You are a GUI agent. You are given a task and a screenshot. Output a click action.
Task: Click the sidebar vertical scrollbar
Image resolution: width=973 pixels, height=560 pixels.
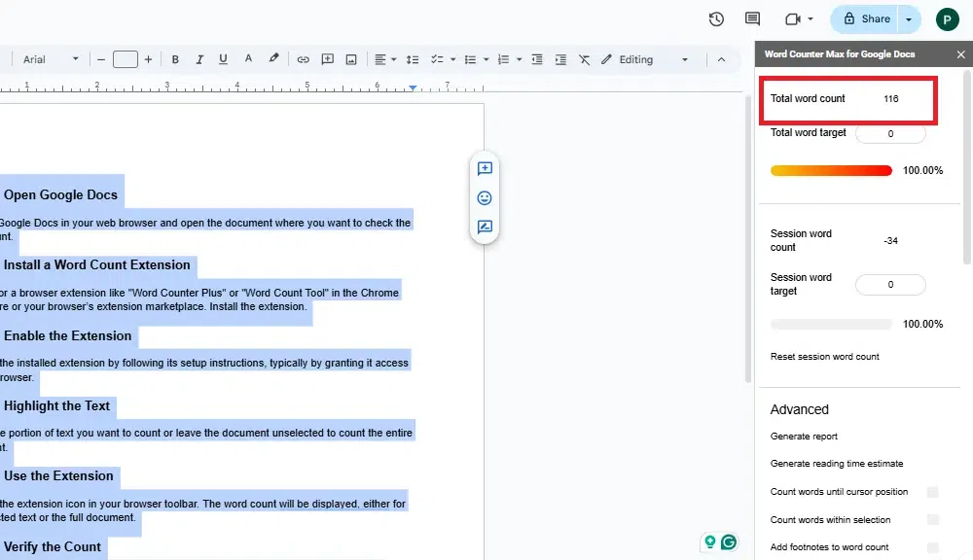pos(967,167)
